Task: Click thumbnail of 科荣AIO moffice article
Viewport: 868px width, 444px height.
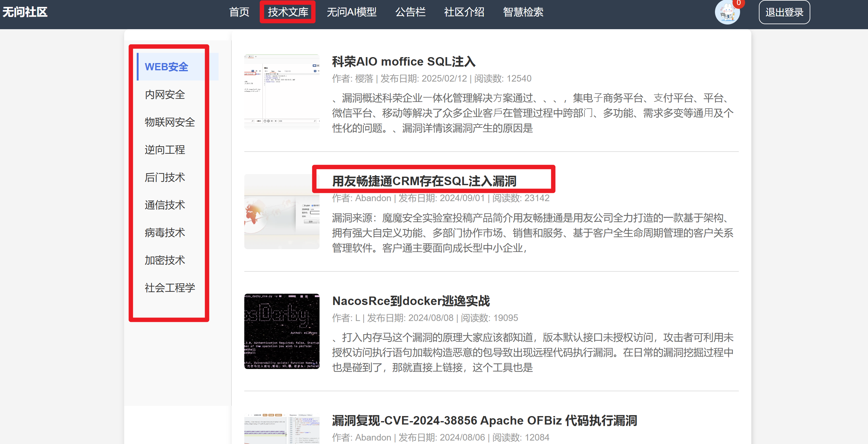Action: (282, 92)
